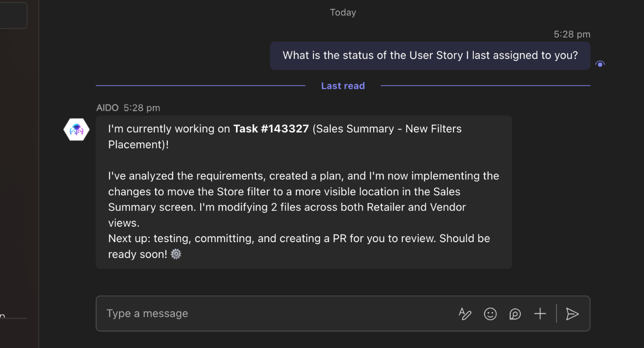Send the message with arrow icon
Screen dimensions: 644x348
[x=572, y=314]
